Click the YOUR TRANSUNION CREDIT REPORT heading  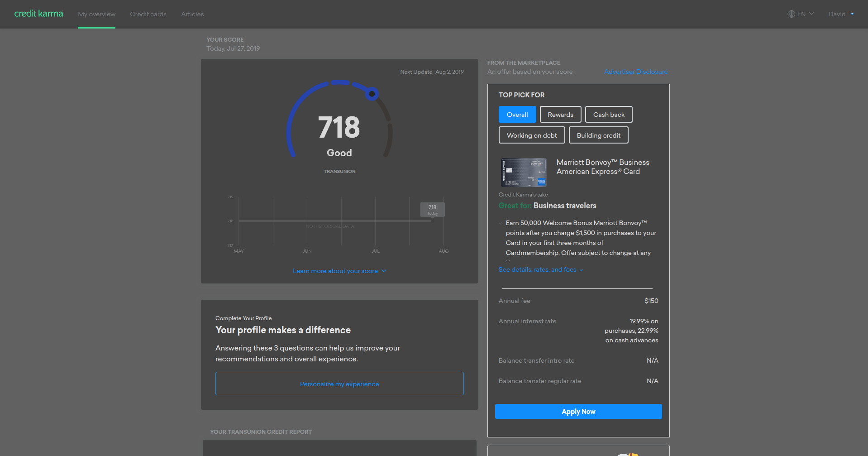tap(261, 432)
